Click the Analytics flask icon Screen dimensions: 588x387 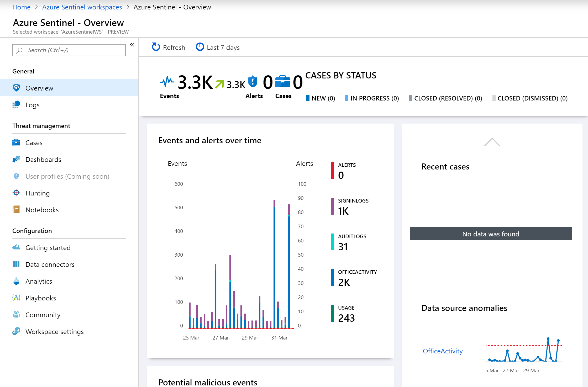[x=16, y=281]
